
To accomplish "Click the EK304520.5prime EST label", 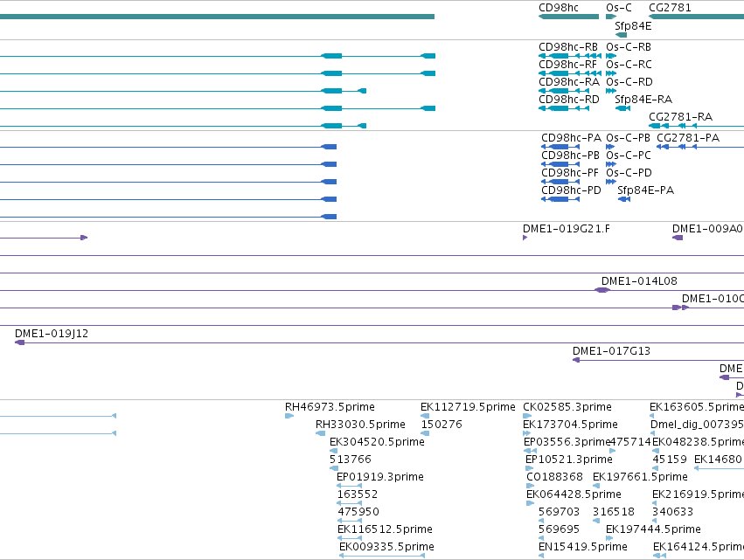I will click(377, 442).
